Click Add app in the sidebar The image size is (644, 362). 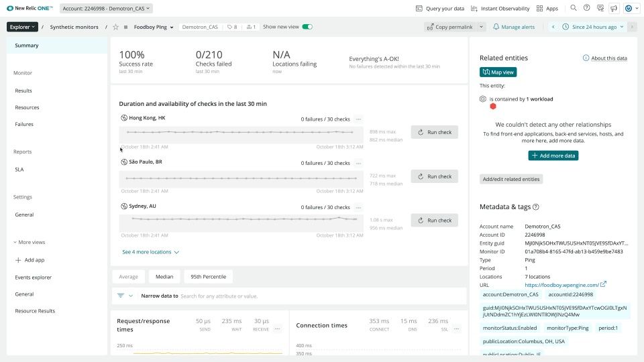(30, 260)
